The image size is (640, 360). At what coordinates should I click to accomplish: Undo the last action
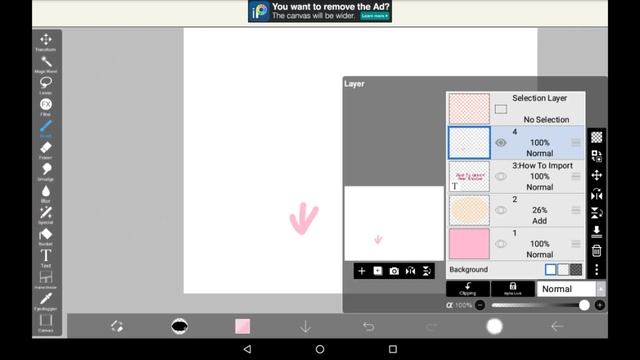[x=369, y=327]
